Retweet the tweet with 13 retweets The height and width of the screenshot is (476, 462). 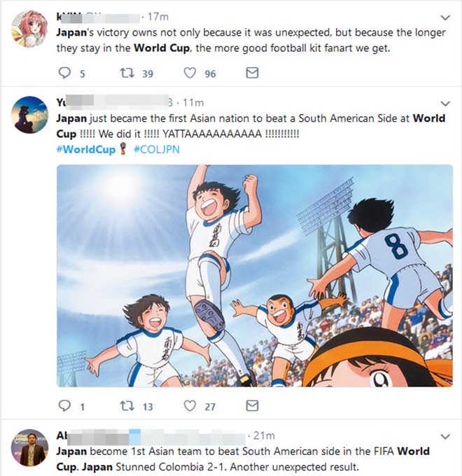127,406
